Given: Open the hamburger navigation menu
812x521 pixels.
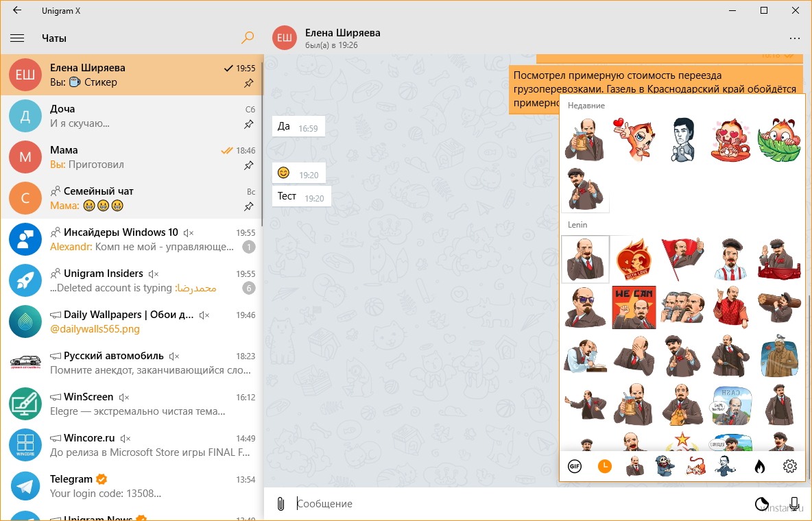Looking at the screenshot, I should point(17,38).
